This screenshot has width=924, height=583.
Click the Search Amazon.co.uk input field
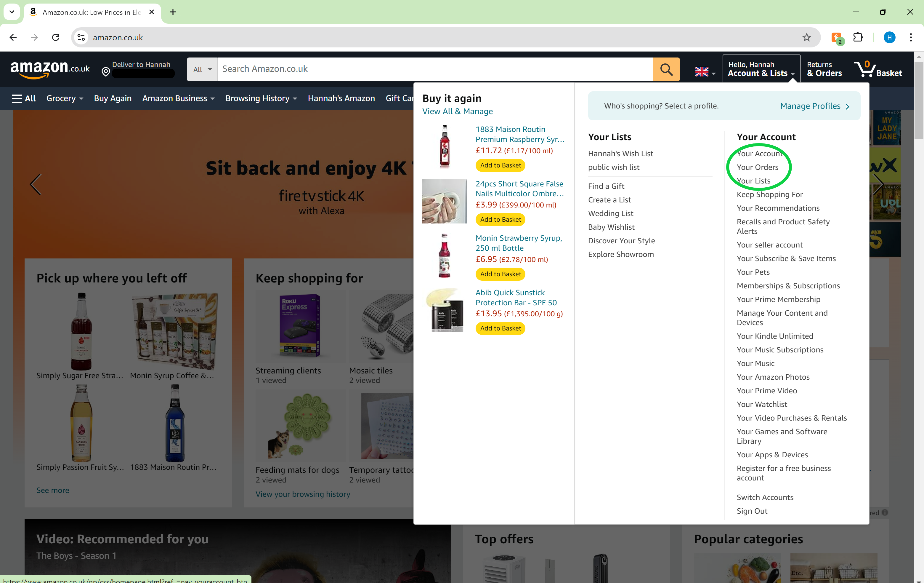tap(435, 69)
